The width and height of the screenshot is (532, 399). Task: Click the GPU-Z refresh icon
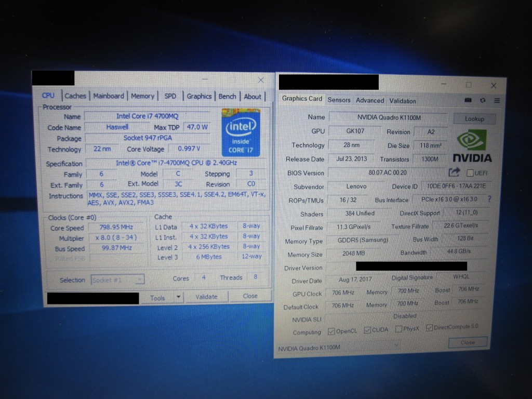483,100
